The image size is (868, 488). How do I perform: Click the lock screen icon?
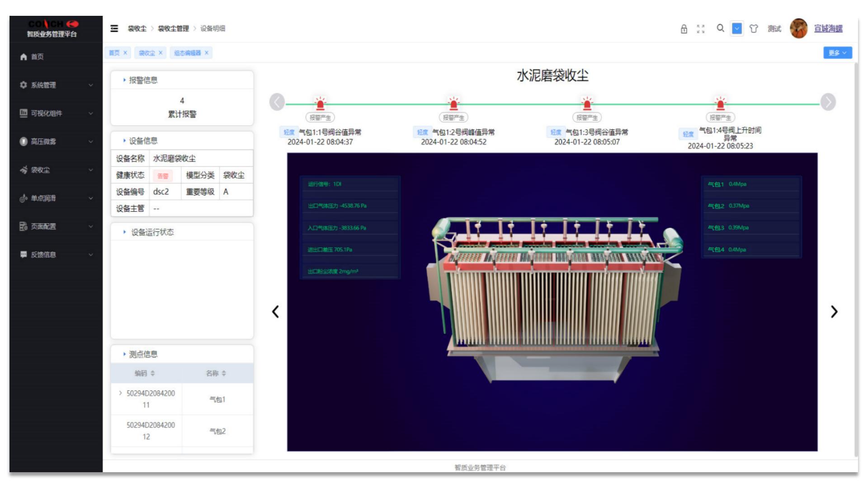point(684,29)
